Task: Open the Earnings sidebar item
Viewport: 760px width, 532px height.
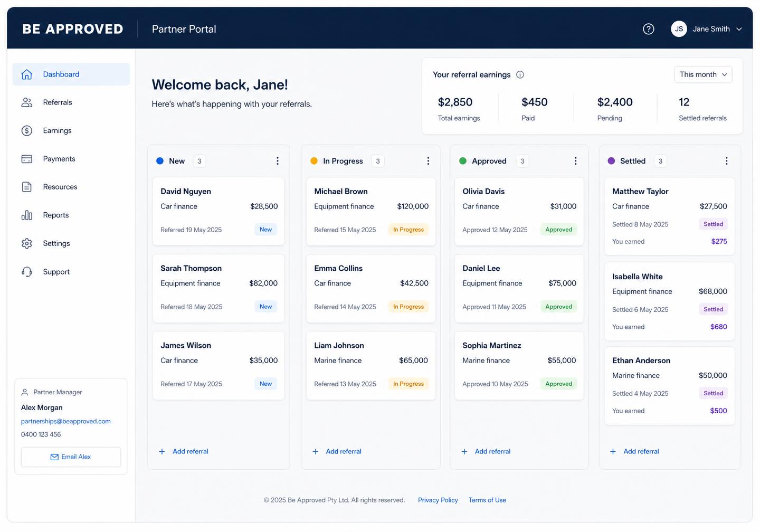Action: pos(71,131)
